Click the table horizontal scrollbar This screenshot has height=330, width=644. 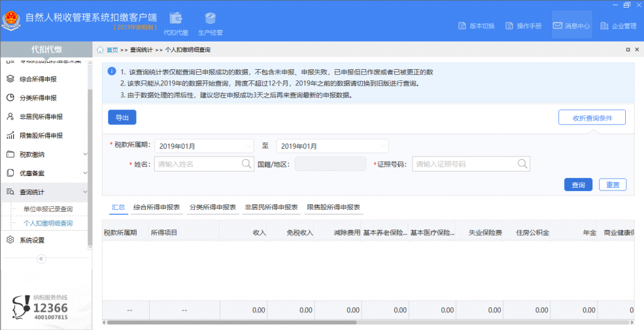pyautogui.click(x=232, y=322)
